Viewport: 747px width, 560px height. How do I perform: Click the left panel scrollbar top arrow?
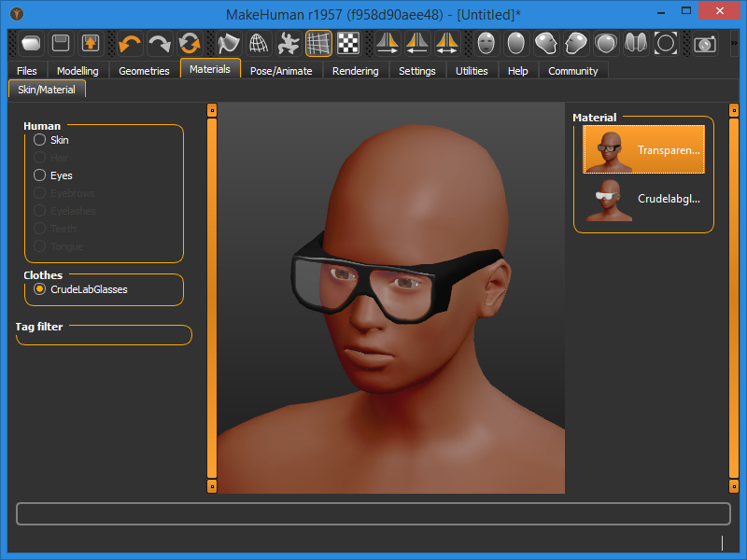(212, 110)
